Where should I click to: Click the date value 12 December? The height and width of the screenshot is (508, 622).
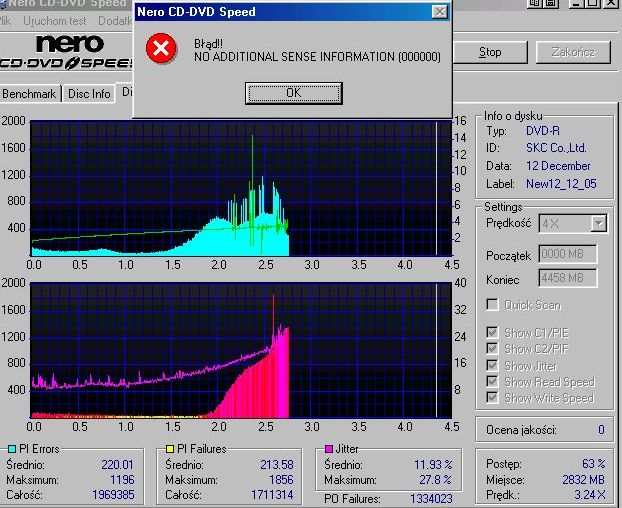click(x=558, y=166)
